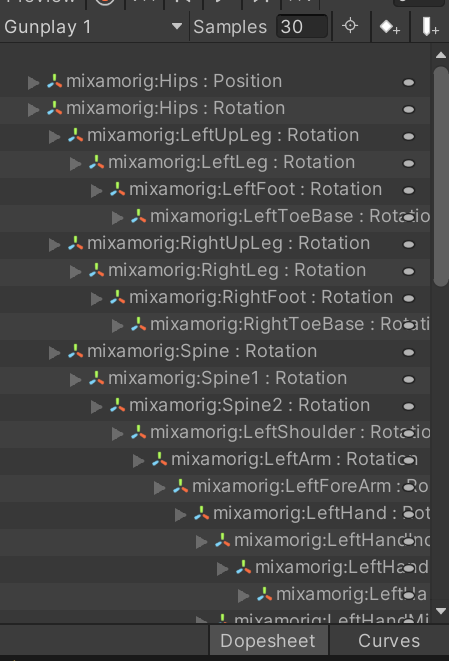The image size is (449, 661).
Task: Click the transform icon beside RightFoot : Rotation
Action: (x=117, y=297)
